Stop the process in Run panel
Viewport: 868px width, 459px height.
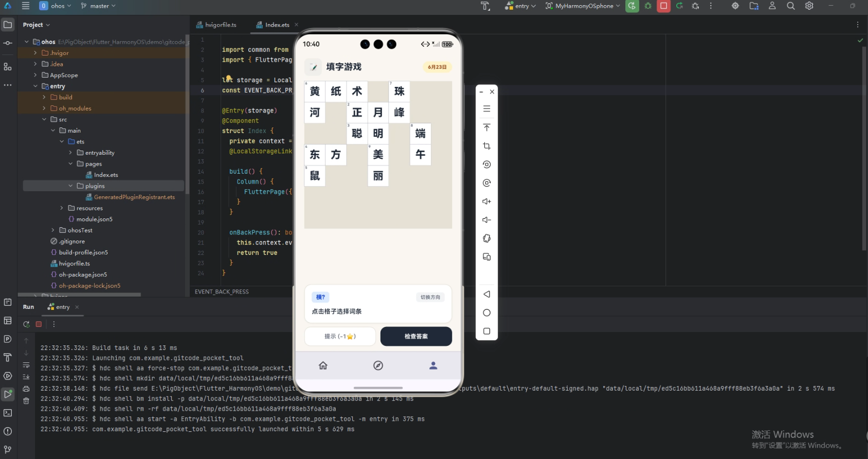[39, 324]
